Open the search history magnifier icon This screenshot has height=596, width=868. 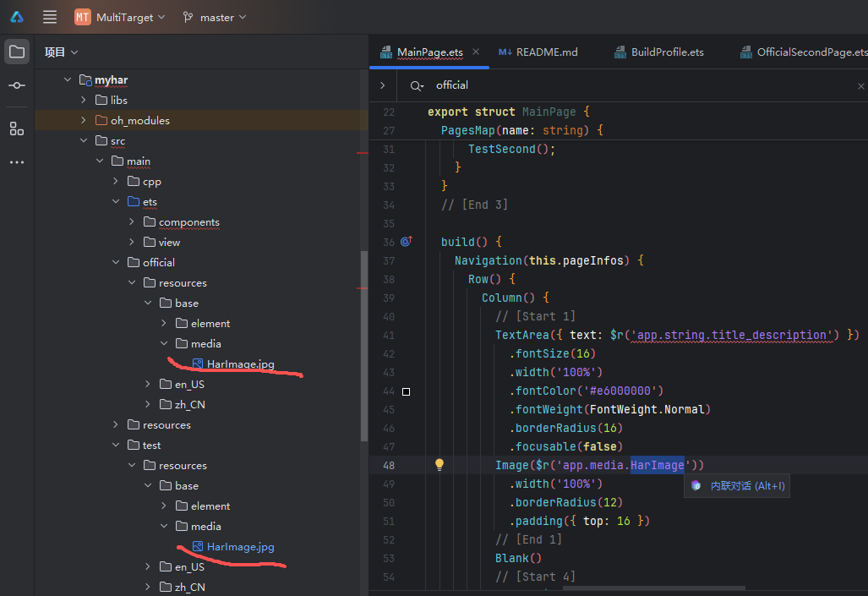(417, 86)
